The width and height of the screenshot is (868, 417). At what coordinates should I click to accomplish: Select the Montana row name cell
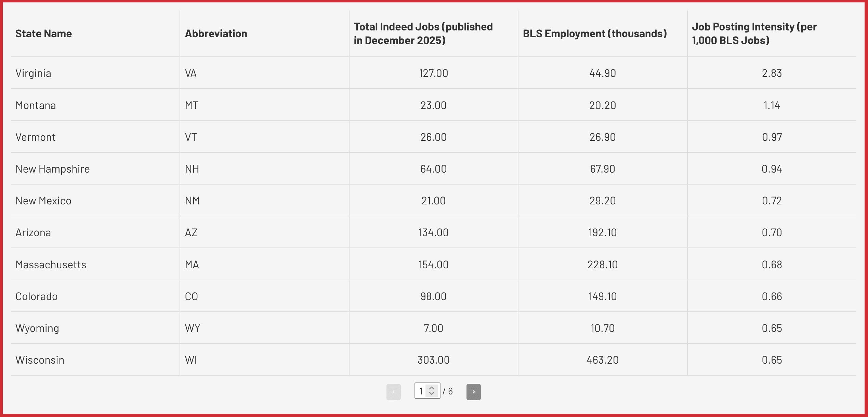[36, 105]
